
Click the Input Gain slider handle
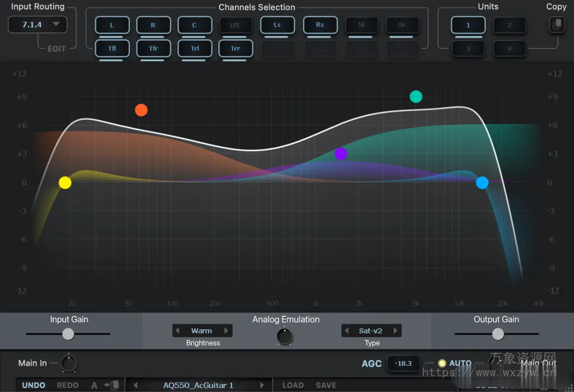pyautogui.click(x=68, y=334)
